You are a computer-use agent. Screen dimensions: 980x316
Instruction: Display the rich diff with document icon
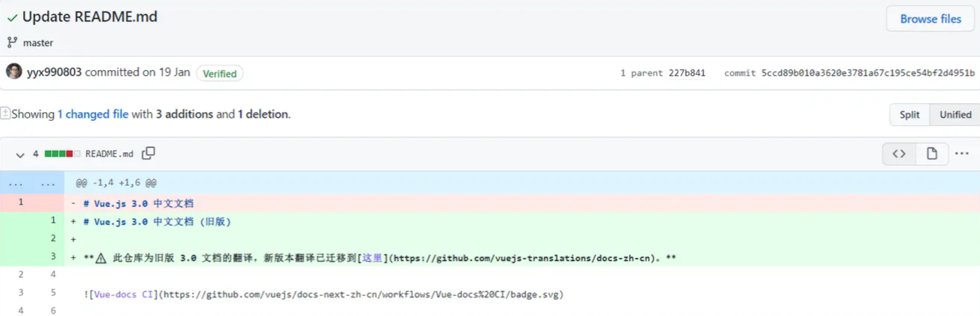click(932, 153)
